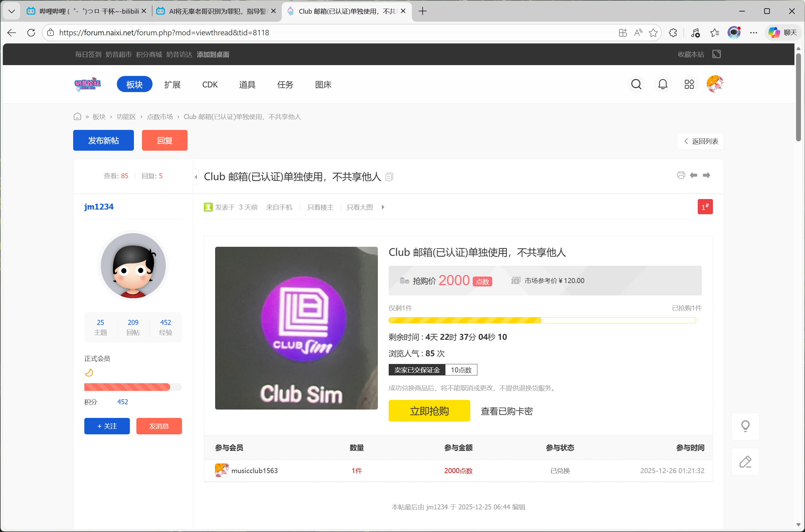Open the browser tab list dropdown
The image size is (805, 532).
11,11
